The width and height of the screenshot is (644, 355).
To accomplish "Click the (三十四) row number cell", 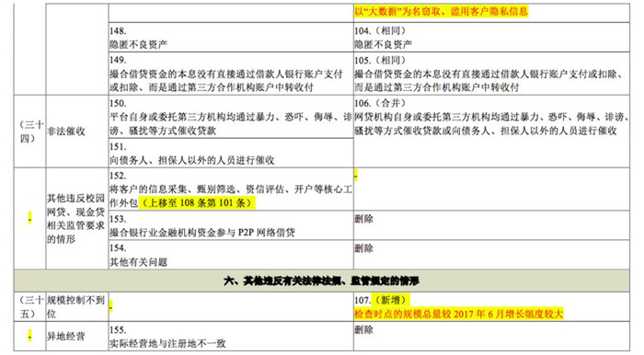I will click(29, 132).
